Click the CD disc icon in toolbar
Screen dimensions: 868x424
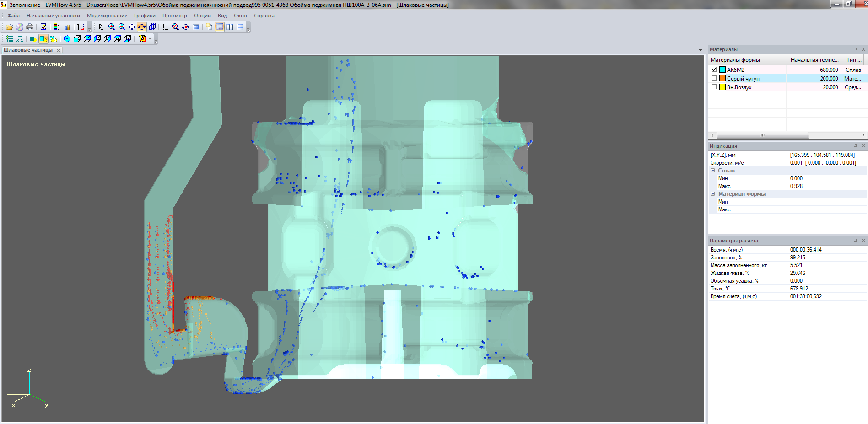coord(20,27)
